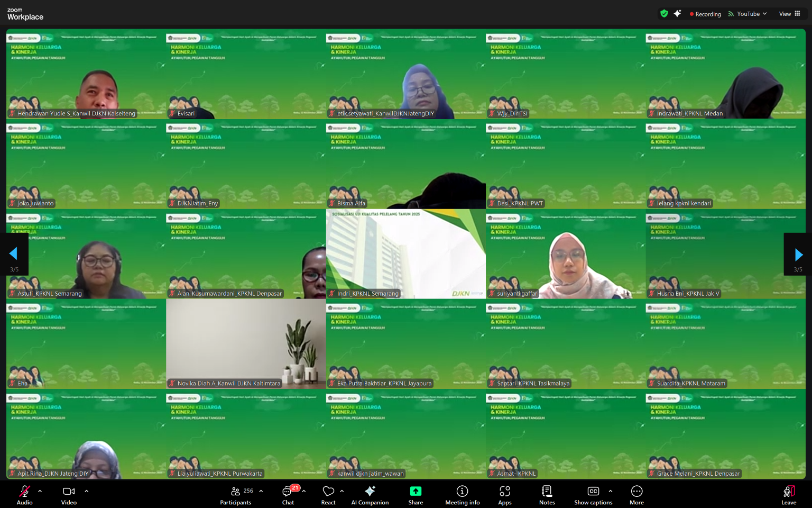This screenshot has height=508, width=812.
Task: Expand video options arrow next to Video
Action: [x=87, y=491]
